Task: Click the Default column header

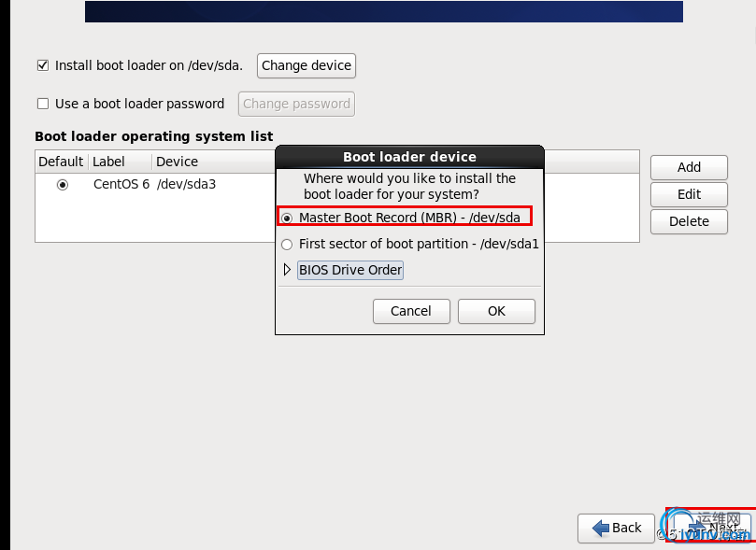Action: pos(61,162)
